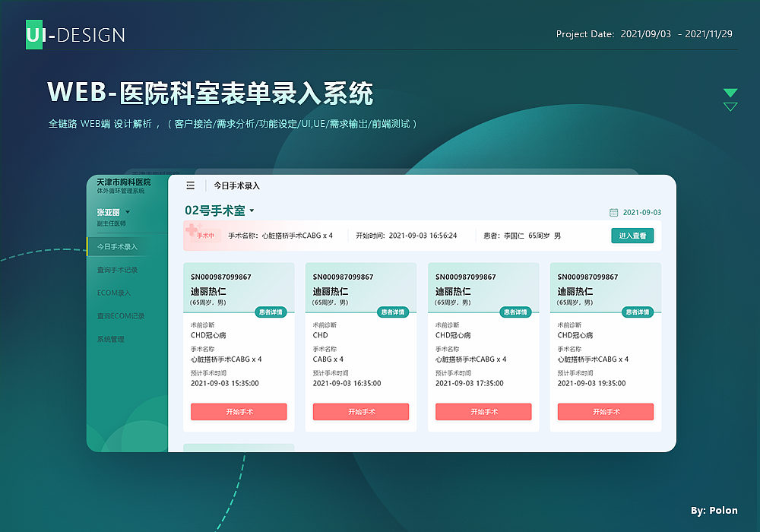Open 系统管理 sidebar item
The height and width of the screenshot is (532, 760).
point(110,339)
